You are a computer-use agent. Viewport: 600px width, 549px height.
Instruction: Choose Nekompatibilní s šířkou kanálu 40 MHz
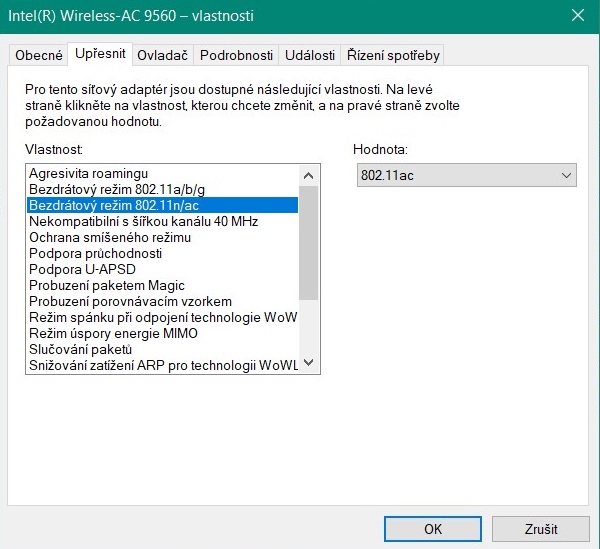[x=143, y=221]
